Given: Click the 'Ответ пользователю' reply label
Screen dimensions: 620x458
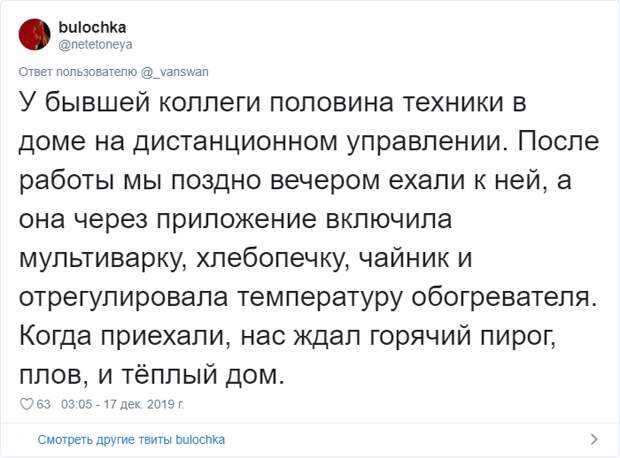Looking at the screenshot, I should click(x=78, y=72).
